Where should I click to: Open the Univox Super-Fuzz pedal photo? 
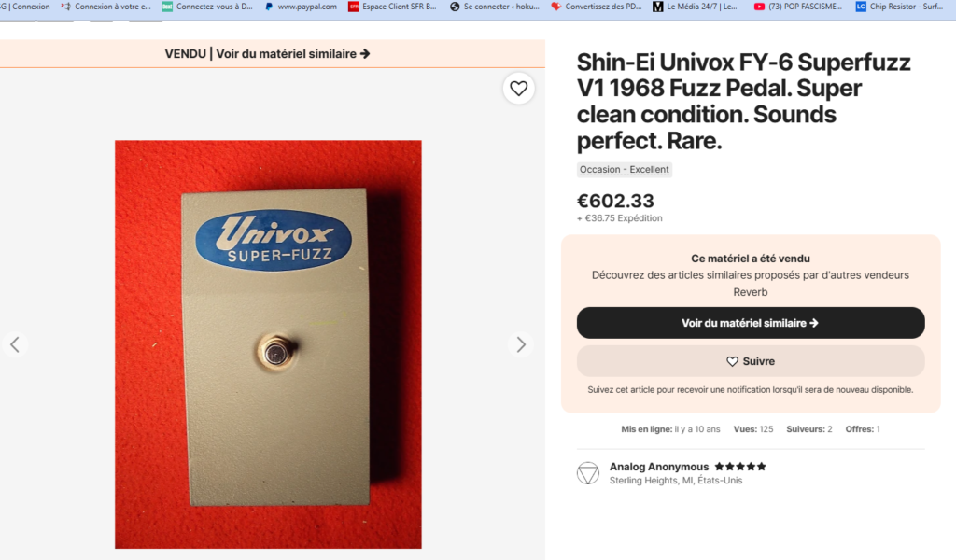(x=268, y=344)
